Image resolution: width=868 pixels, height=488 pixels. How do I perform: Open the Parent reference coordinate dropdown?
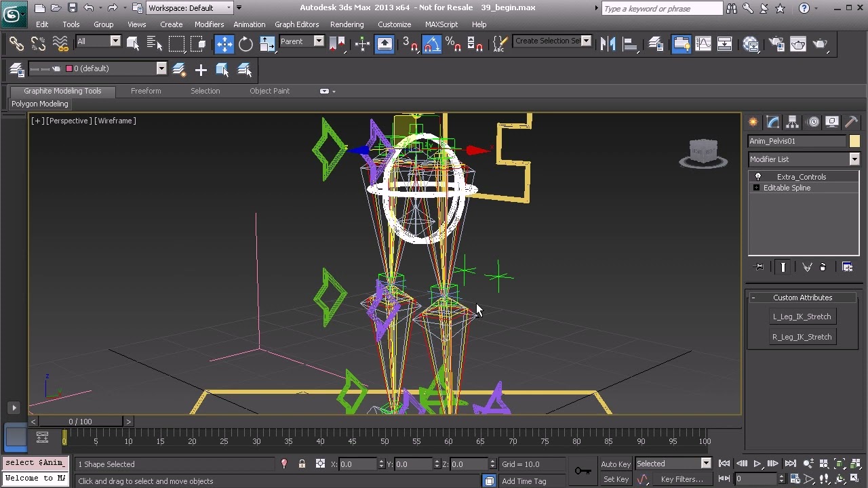tap(301, 41)
